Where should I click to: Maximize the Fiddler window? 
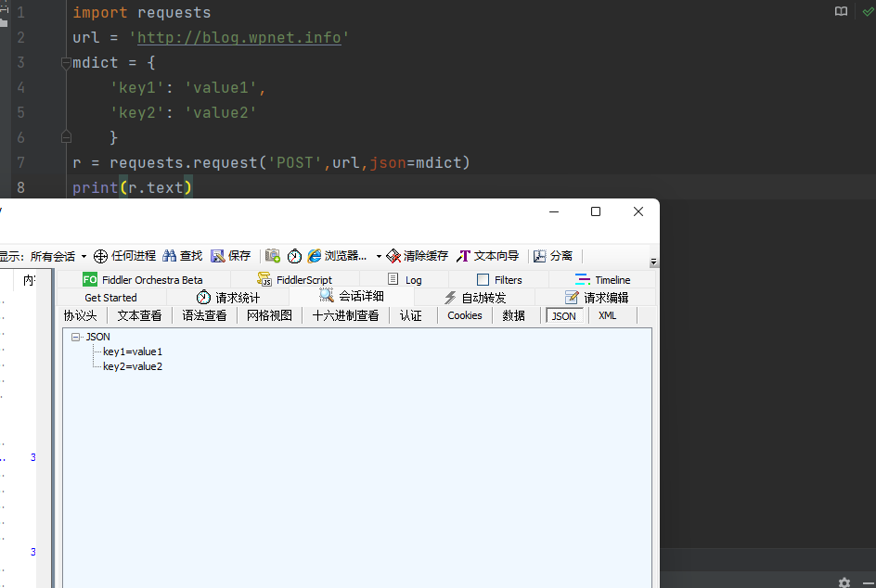596,211
